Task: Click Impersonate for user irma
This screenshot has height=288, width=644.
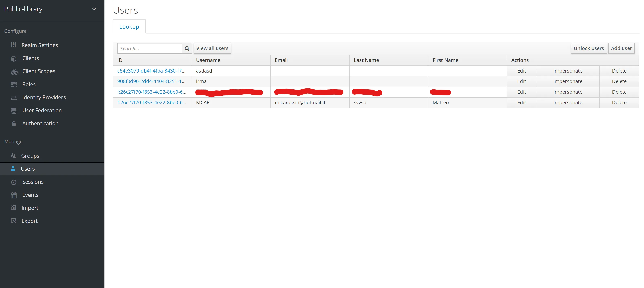Action: click(x=567, y=81)
